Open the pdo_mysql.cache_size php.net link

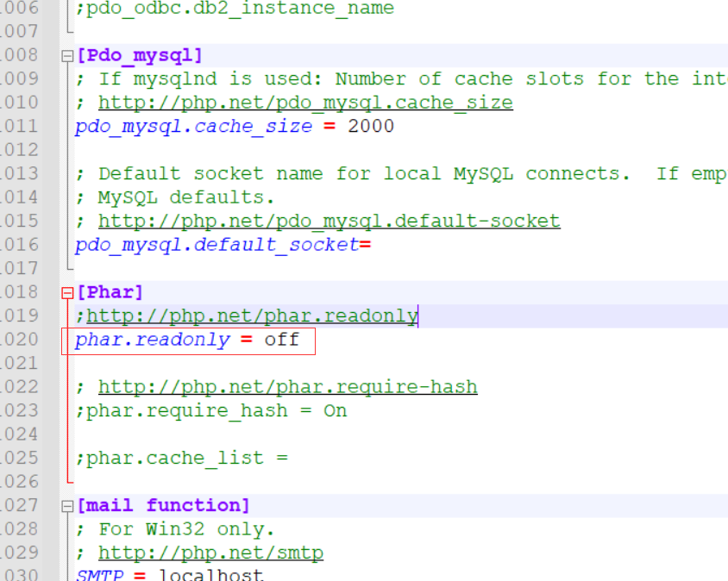305,103
